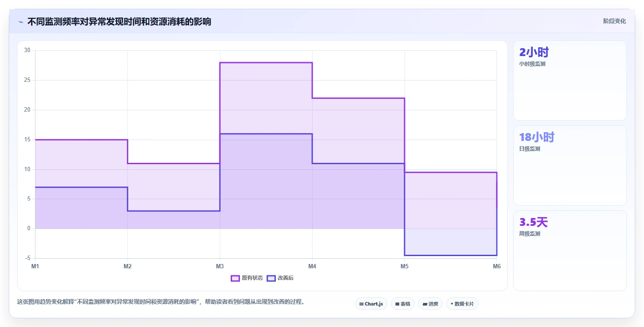
Task: Select the 进度 tag chip
Action: 430,304
